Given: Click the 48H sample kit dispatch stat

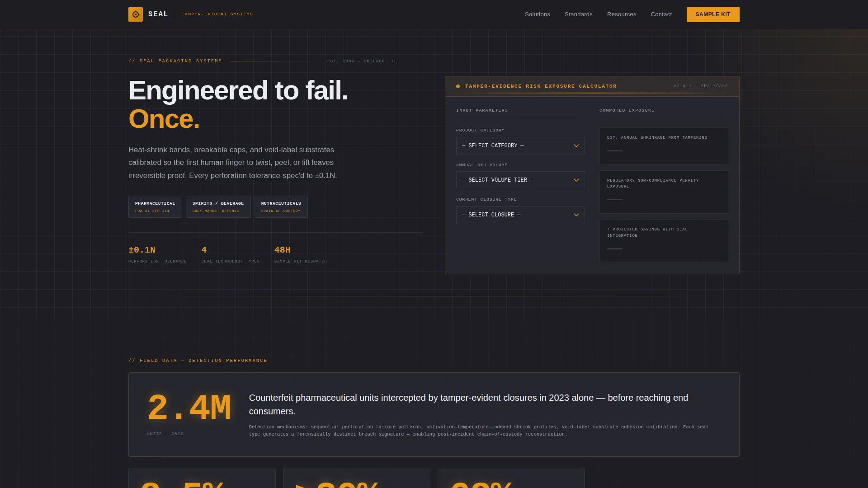Looking at the screenshot, I should point(301,255).
